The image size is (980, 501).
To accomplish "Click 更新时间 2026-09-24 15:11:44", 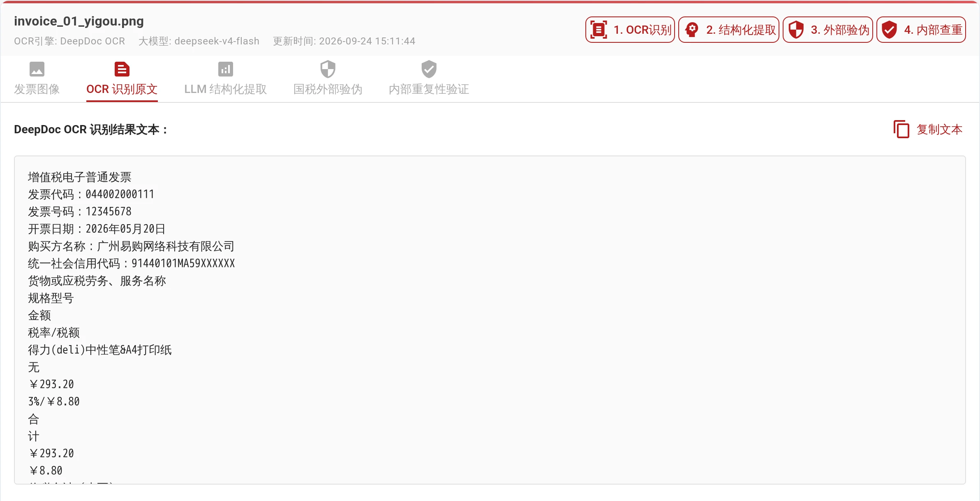I will [344, 41].
